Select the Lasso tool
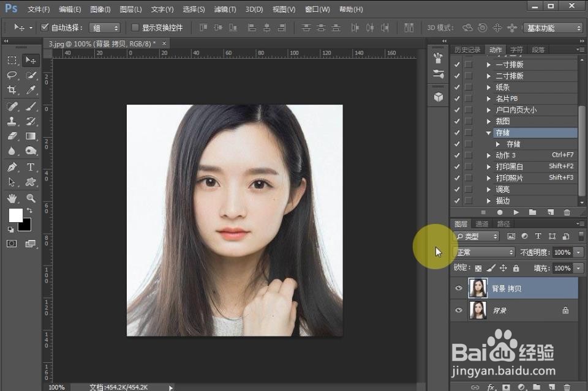This screenshot has height=391, width=588. click(12, 75)
